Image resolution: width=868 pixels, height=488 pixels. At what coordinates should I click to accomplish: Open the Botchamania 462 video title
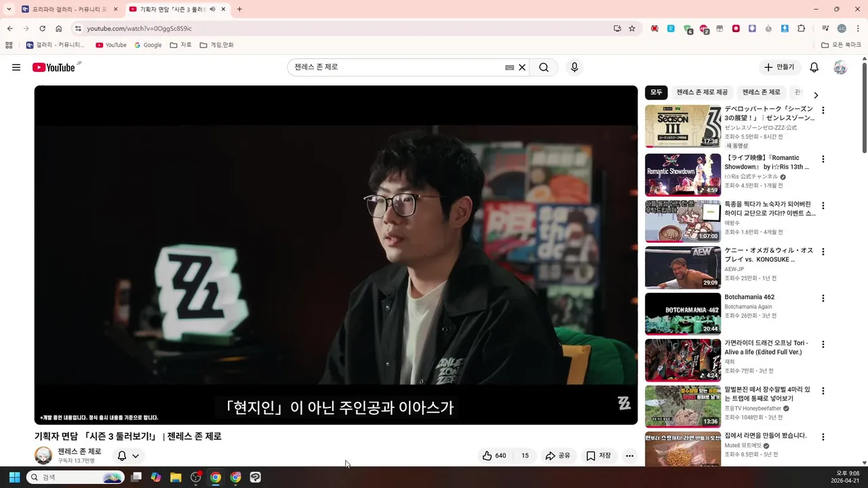pyautogui.click(x=749, y=297)
